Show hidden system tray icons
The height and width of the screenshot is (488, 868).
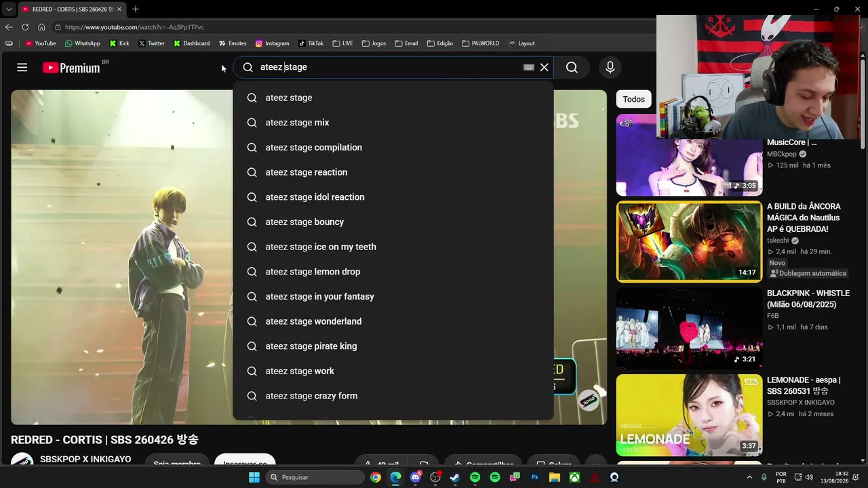[x=749, y=477]
